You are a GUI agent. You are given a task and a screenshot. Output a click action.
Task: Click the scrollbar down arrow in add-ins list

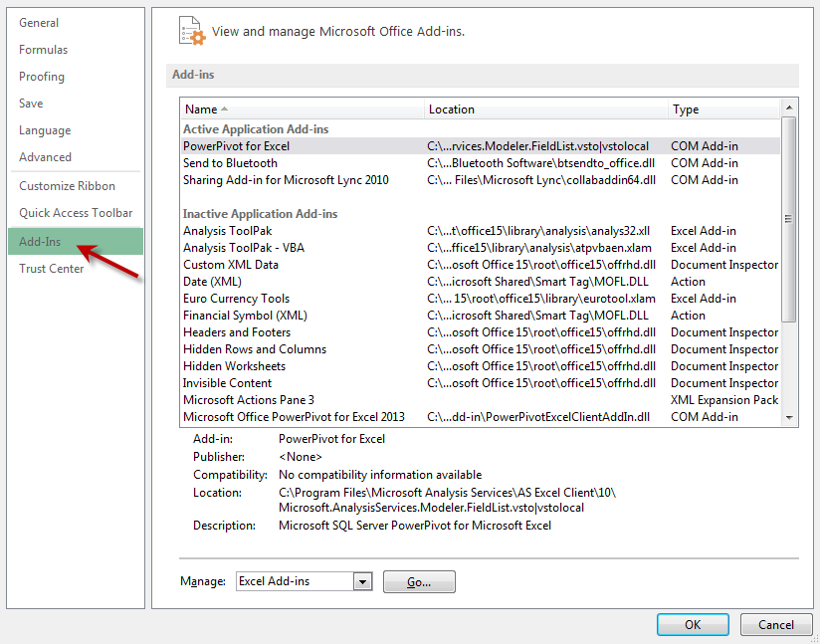[x=789, y=417]
